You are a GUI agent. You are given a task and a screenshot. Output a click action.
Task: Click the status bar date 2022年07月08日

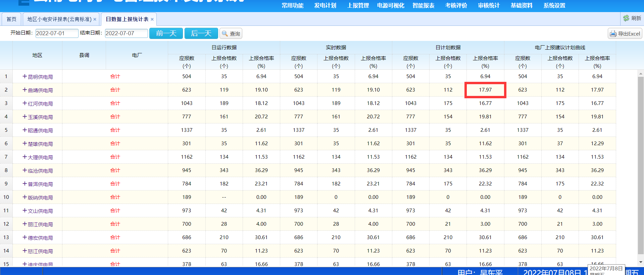(x=552, y=272)
